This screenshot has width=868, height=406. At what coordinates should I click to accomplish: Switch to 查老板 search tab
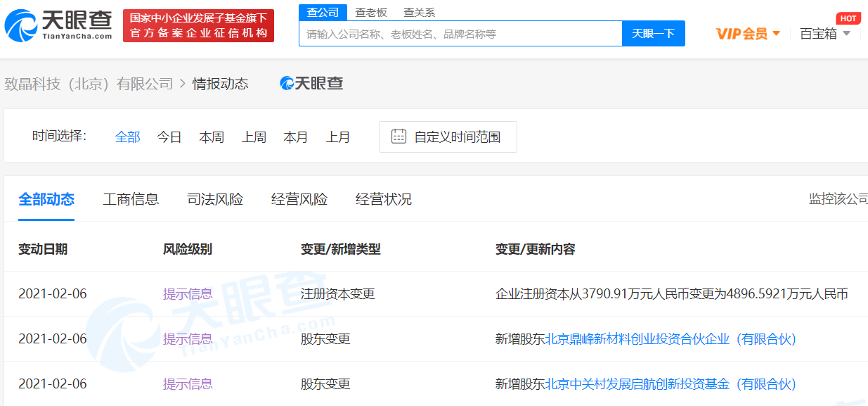[371, 12]
